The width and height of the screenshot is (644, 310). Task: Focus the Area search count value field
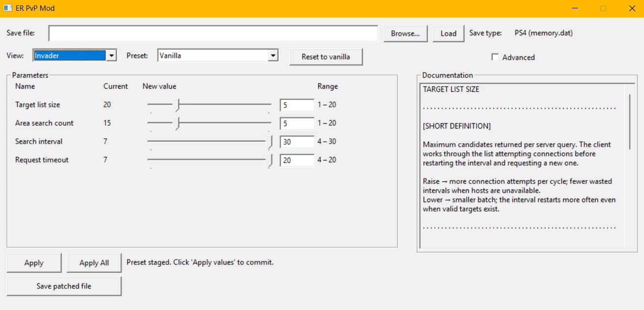pos(297,123)
